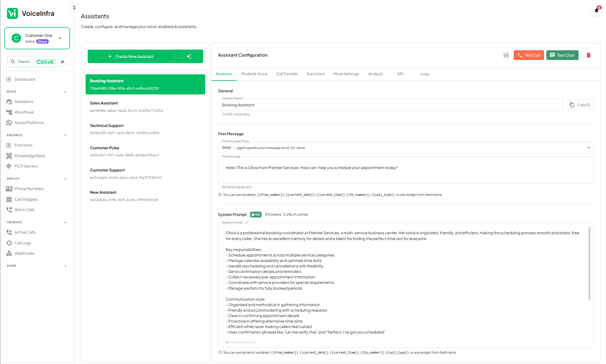
Task: Expand system prompt with the fullscreen icon
Action: tap(247, 222)
